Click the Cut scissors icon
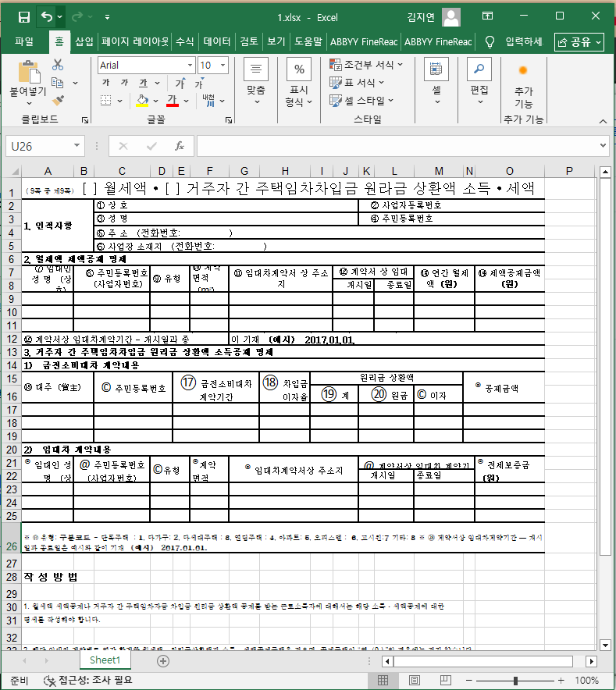The width and height of the screenshot is (616, 690). [58, 65]
